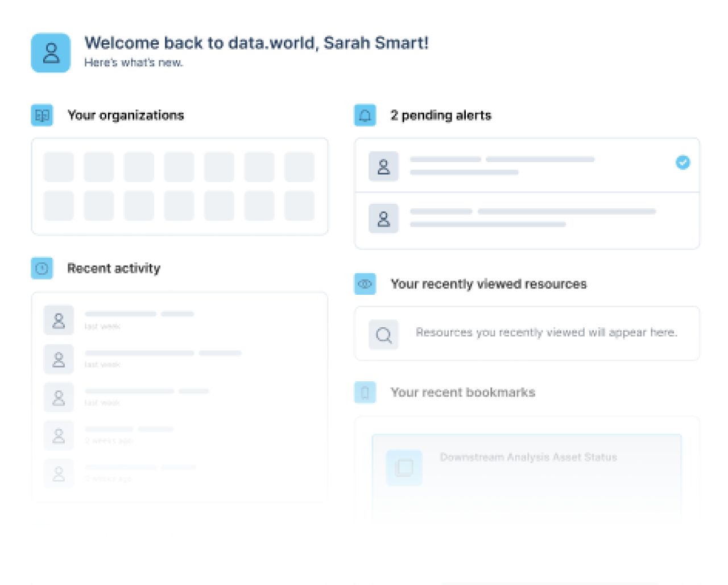Click the "2 pending alerts" heading
The image size is (728, 585).
tap(441, 115)
